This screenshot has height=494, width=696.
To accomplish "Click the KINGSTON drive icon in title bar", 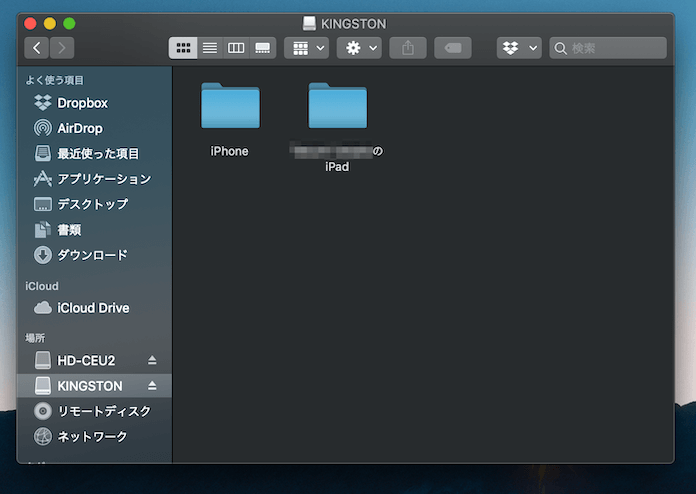I will tap(309, 24).
